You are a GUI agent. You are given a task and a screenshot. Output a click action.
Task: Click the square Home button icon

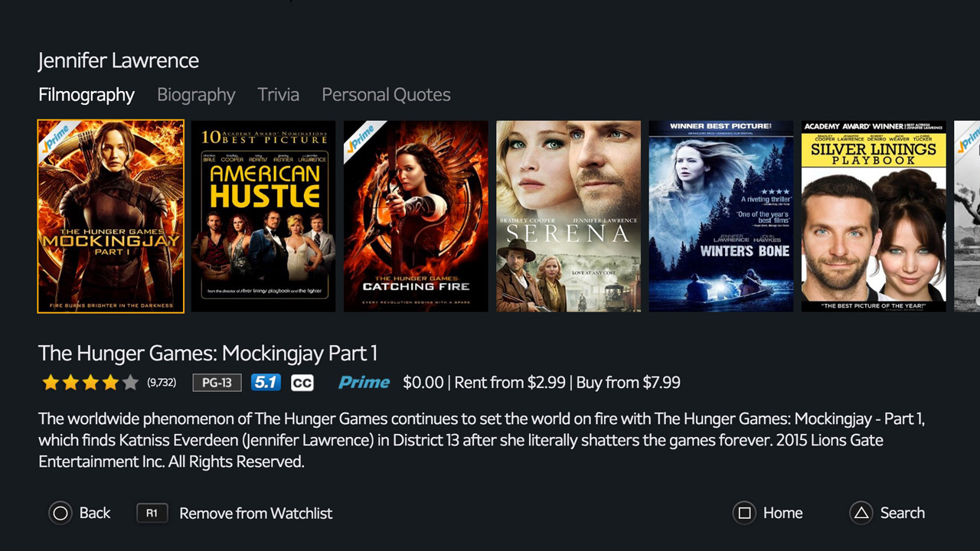pyautogui.click(x=744, y=513)
